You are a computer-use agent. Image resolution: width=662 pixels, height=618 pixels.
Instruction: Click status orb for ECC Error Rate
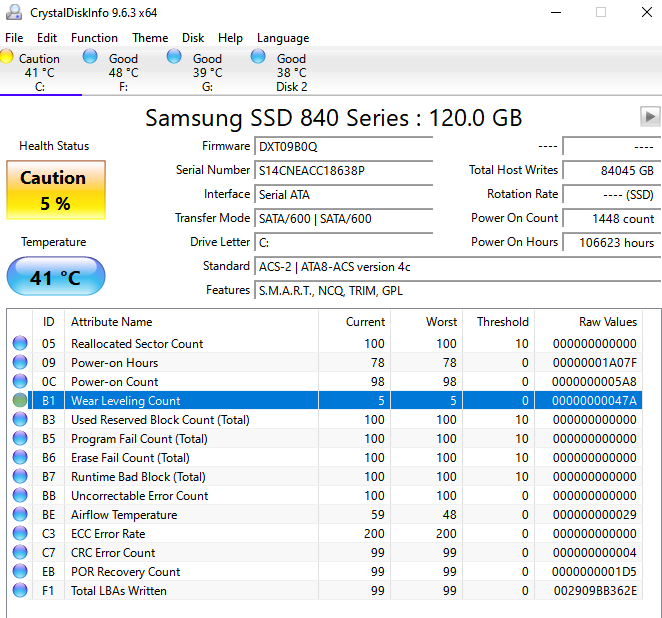(20, 533)
